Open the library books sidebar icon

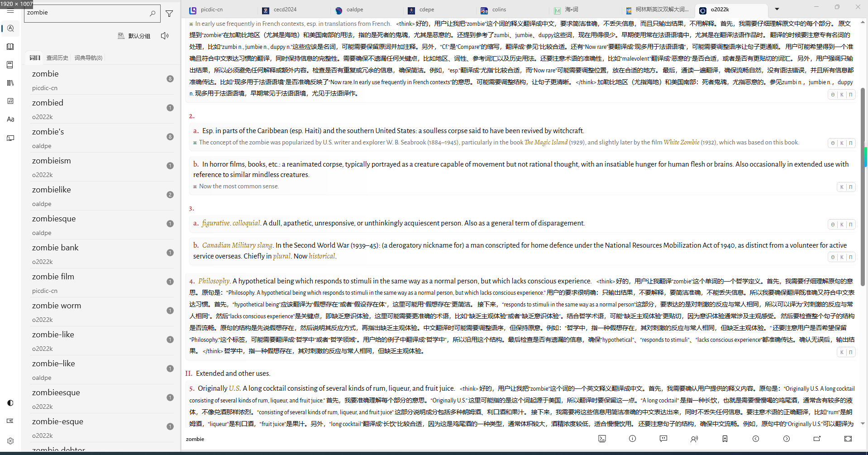coord(10,83)
